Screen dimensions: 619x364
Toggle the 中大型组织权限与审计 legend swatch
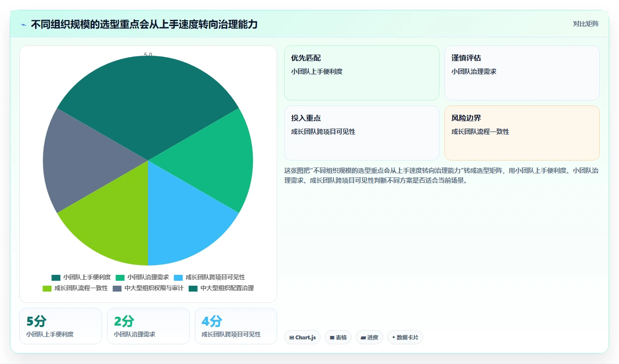coord(117,288)
